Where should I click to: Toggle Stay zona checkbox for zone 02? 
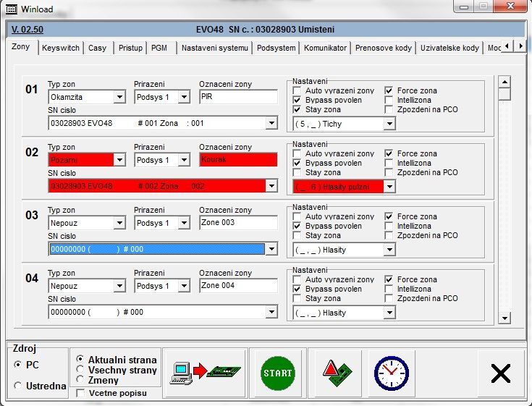297,173
